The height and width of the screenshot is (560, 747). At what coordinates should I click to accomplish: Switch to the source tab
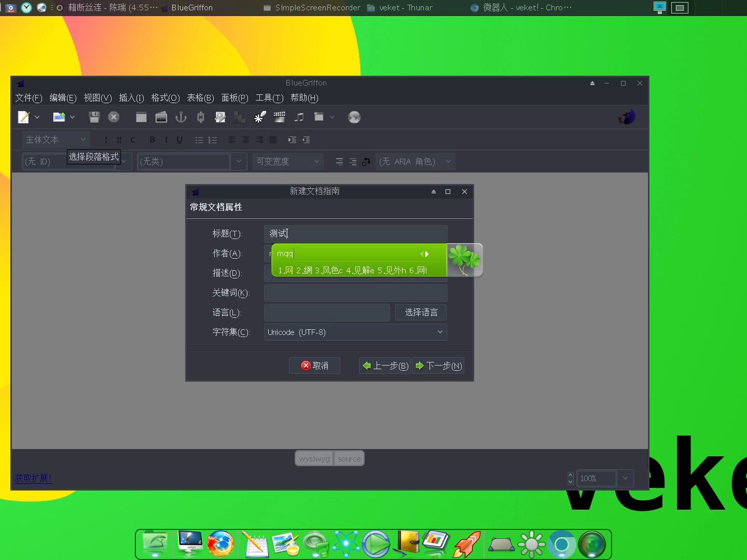[x=349, y=458]
